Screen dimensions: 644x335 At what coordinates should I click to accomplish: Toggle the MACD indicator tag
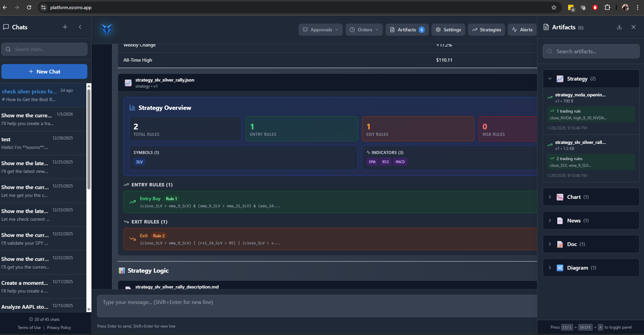click(x=400, y=162)
